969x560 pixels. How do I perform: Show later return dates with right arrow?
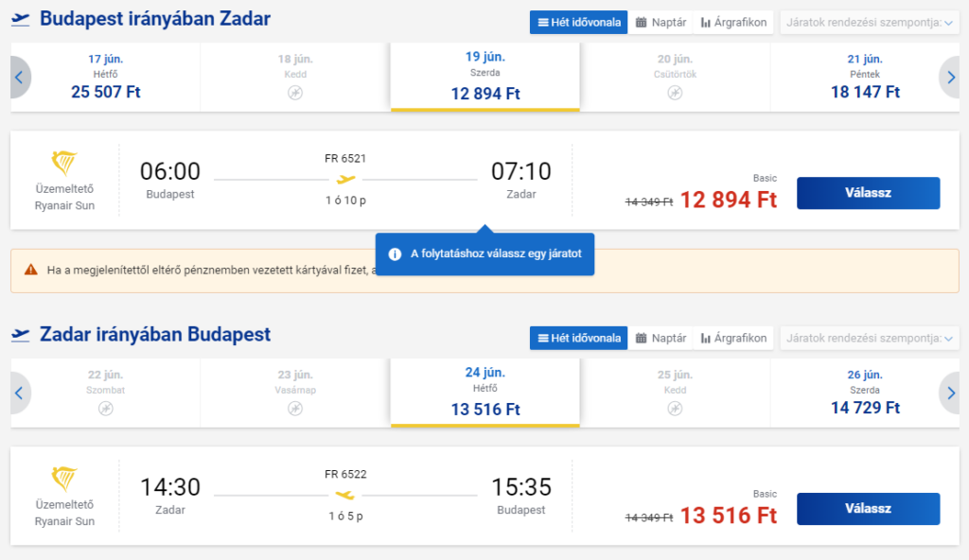point(950,394)
